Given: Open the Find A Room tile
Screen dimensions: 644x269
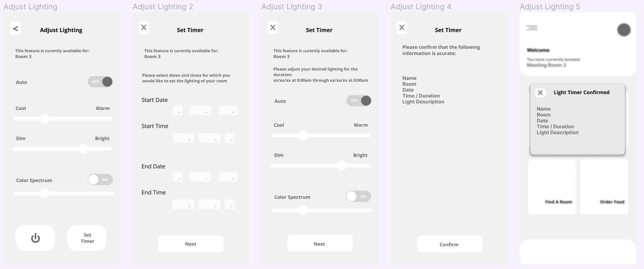Looking at the screenshot, I should coord(552,187).
